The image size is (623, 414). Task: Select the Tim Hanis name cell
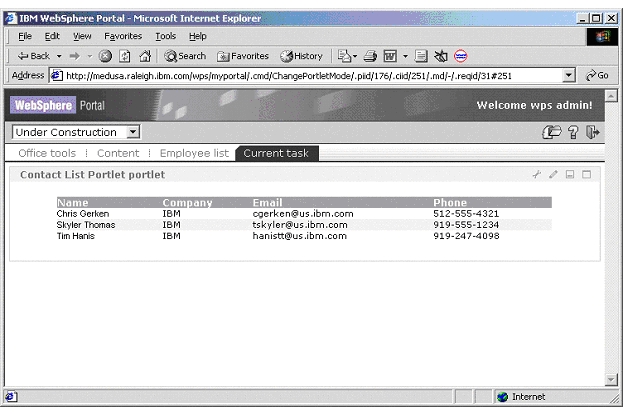(x=75, y=236)
